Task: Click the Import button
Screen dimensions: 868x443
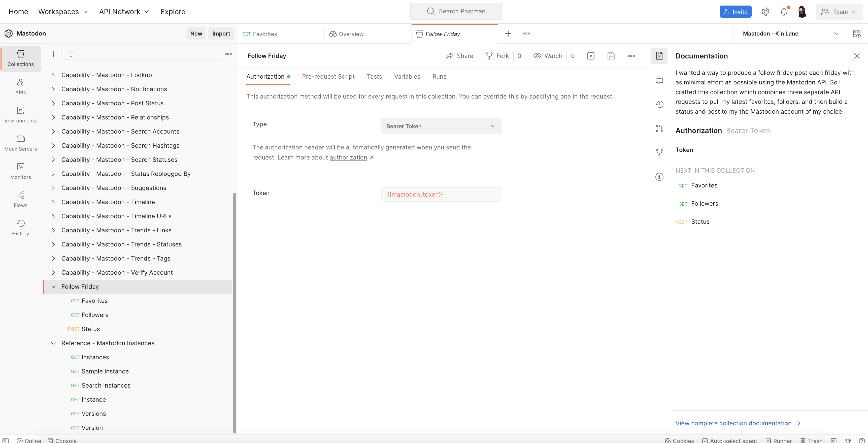Action: tap(221, 33)
